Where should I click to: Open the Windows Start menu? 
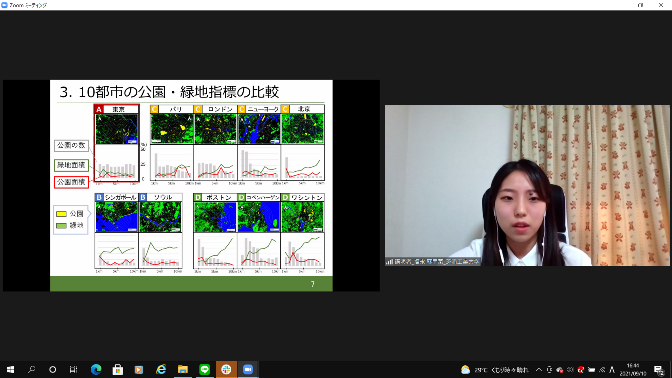10,369
